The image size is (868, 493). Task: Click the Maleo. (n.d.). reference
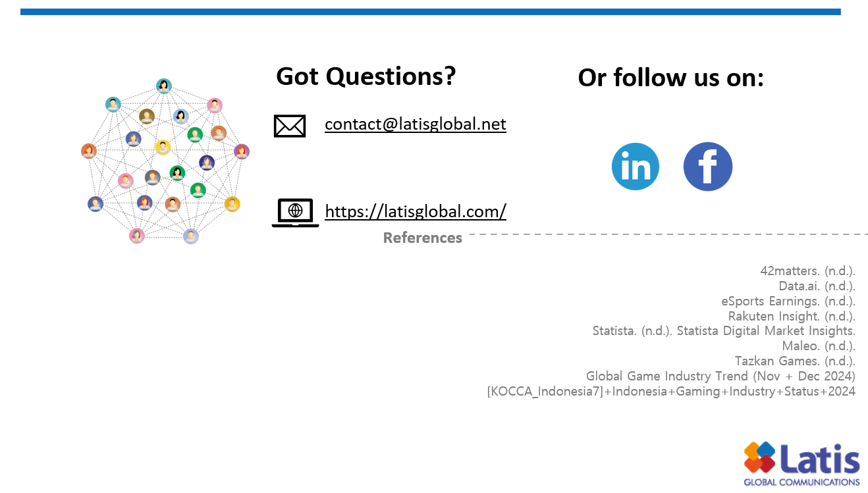[x=819, y=346]
